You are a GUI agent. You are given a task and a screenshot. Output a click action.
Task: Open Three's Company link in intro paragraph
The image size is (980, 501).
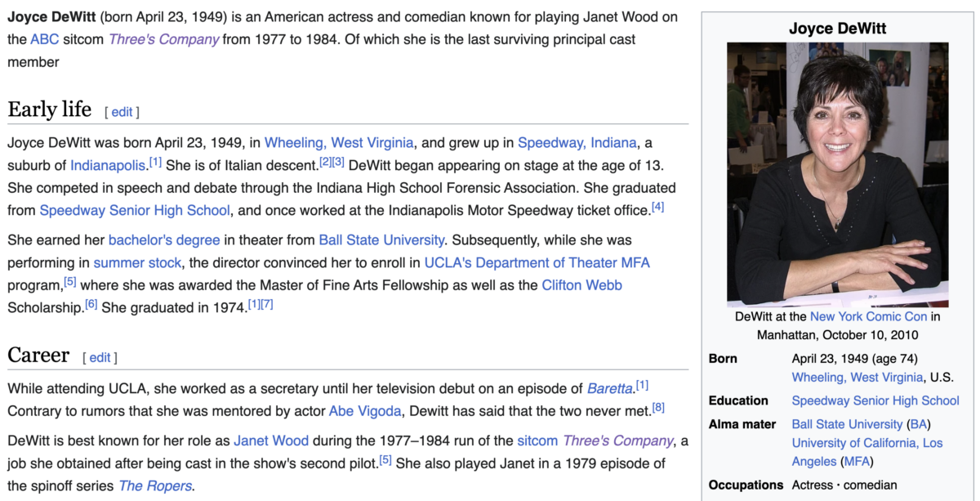pos(163,39)
